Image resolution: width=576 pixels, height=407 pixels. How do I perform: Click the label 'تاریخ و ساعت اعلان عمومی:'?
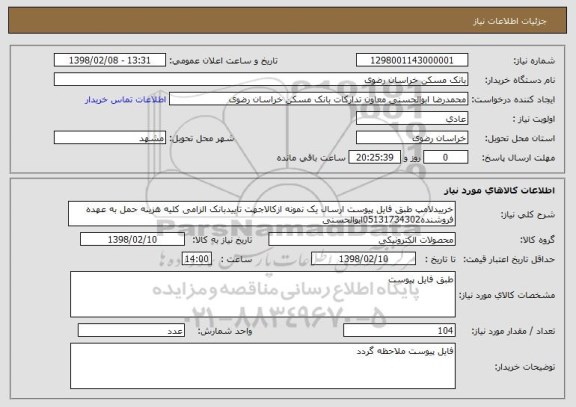223,61
